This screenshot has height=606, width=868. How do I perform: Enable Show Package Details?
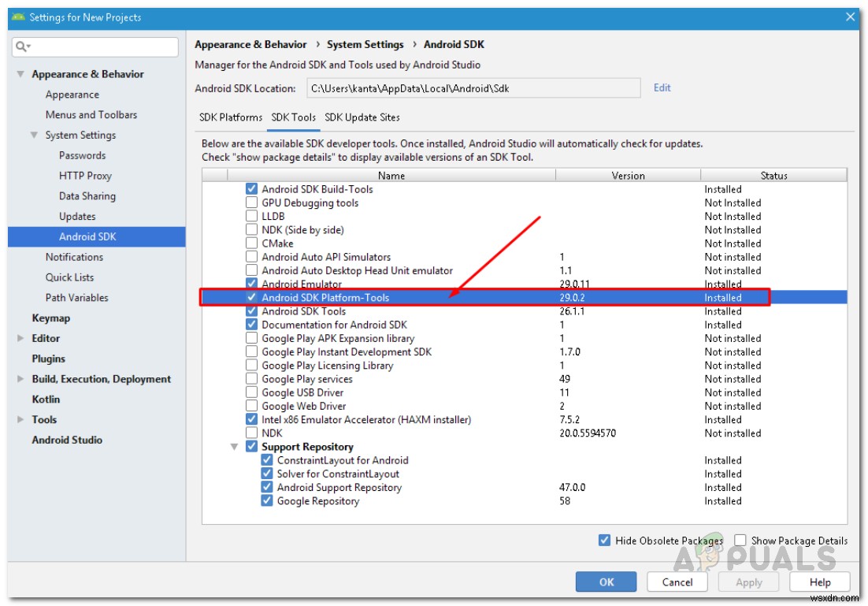click(x=740, y=541)
